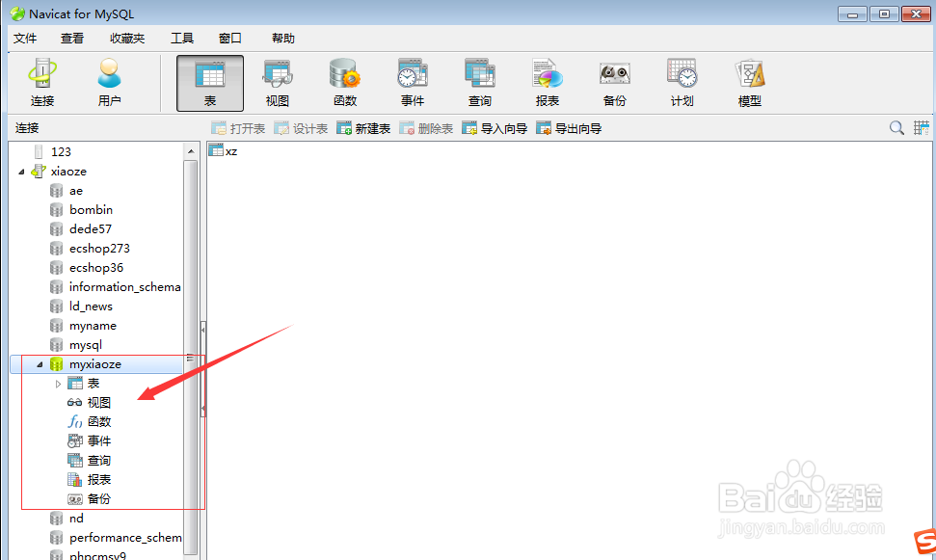Viewport: 936px width, 560px height.
Task: Select the 123 connection
Action: tap(61, 151)
